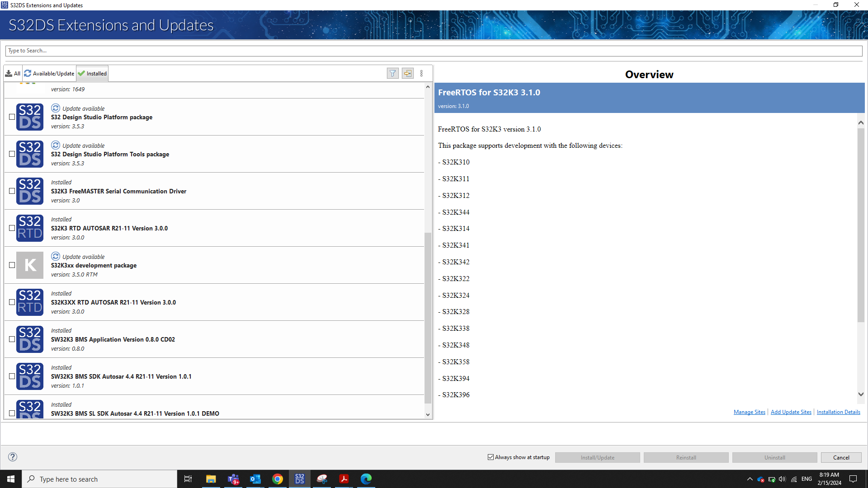Click the S32K3 RTD AUTOSAR package icon

click(30, 228)
